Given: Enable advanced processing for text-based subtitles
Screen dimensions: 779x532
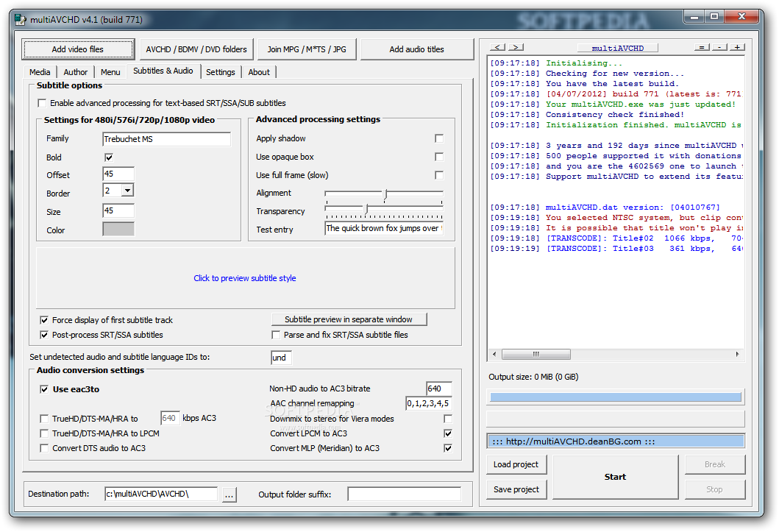Looking at the screenshot, I should (x=42, y=103).
